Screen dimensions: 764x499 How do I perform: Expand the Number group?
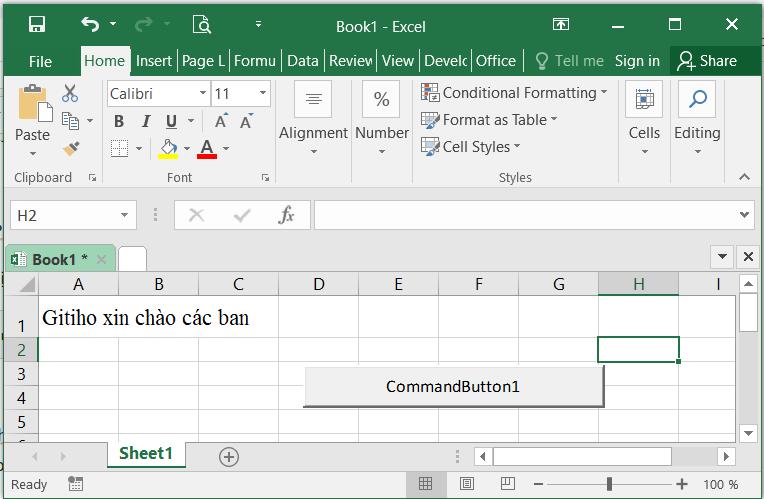tap(382, 119)
